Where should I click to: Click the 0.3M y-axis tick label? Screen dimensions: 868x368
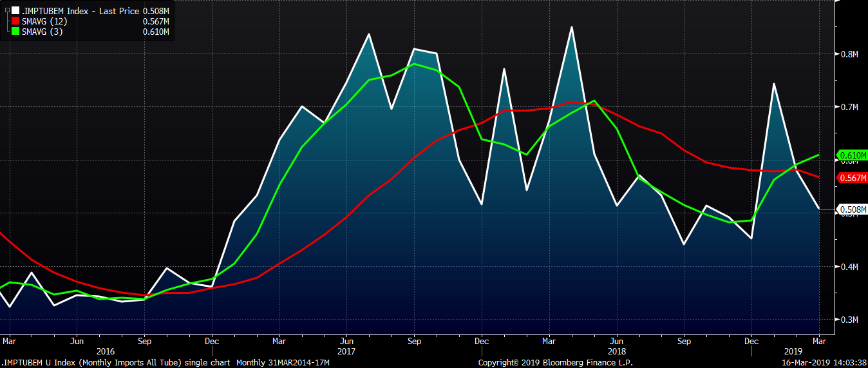(x=850, y=320)
